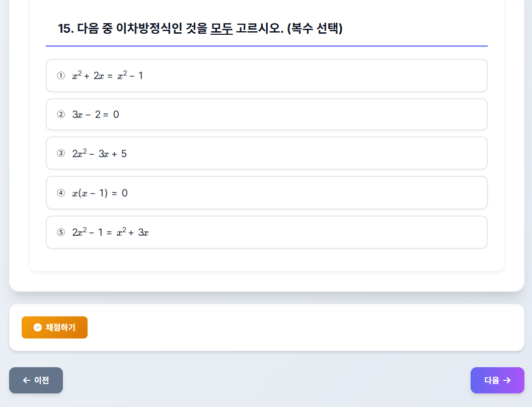Select answer option ③ 2x² − 3x + 5

267,153
